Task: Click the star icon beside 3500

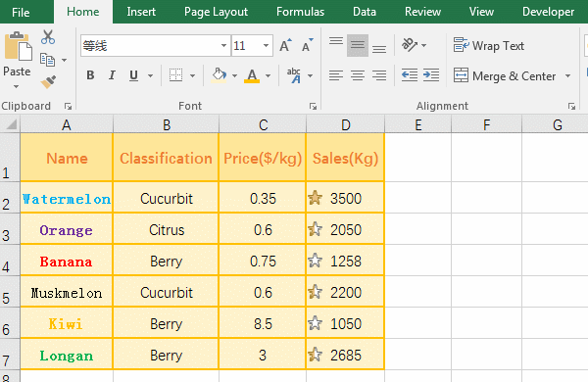Action: point(315,198)
